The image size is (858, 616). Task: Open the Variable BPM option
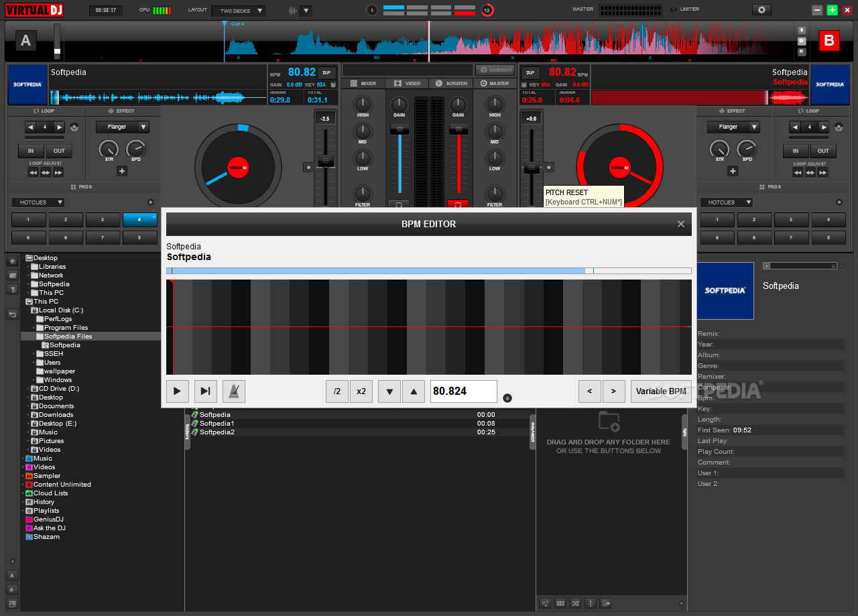pos(661,391)
